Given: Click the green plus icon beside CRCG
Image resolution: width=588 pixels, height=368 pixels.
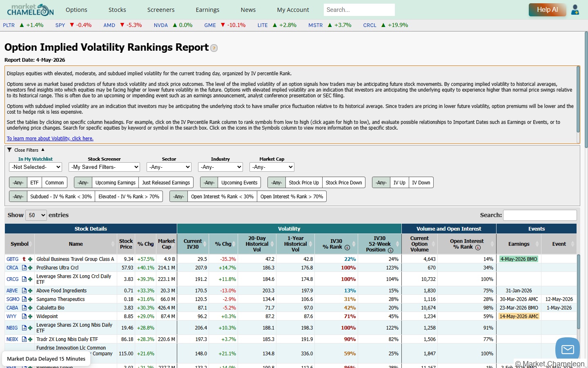Looking at the screenshot, I should (30, 279).
